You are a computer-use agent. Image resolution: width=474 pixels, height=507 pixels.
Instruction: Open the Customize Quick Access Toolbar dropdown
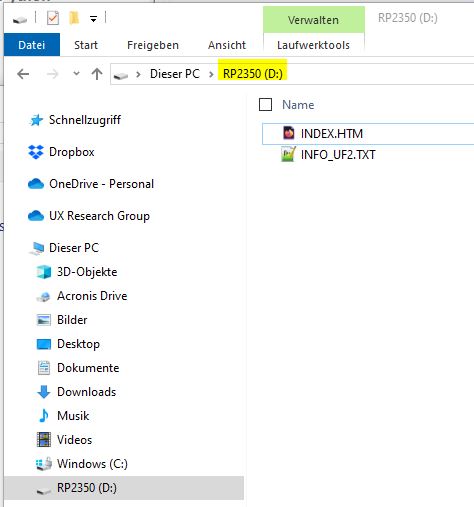click(x=94, y=19)
